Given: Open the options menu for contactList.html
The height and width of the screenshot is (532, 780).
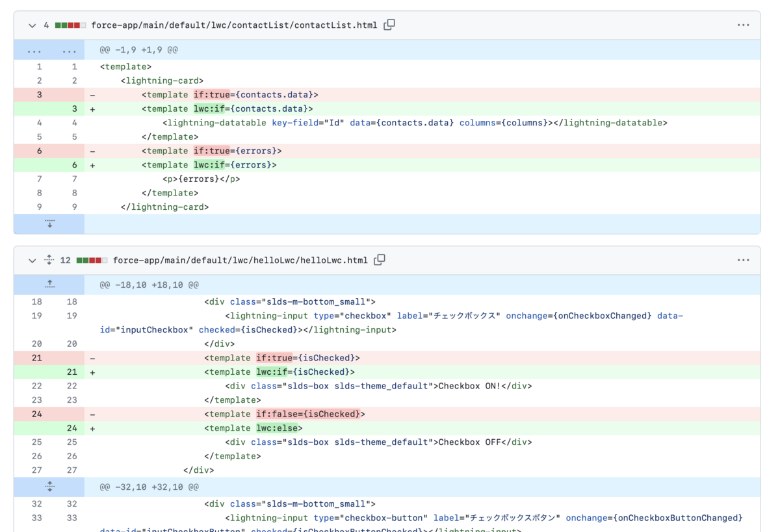Looking at the screenshot, I should (x=743, y=24).
